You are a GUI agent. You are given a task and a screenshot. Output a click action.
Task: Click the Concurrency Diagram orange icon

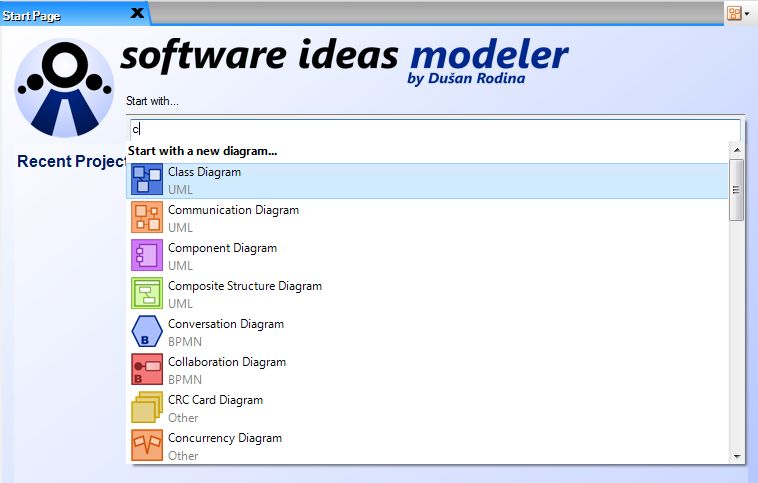(147, 445)
